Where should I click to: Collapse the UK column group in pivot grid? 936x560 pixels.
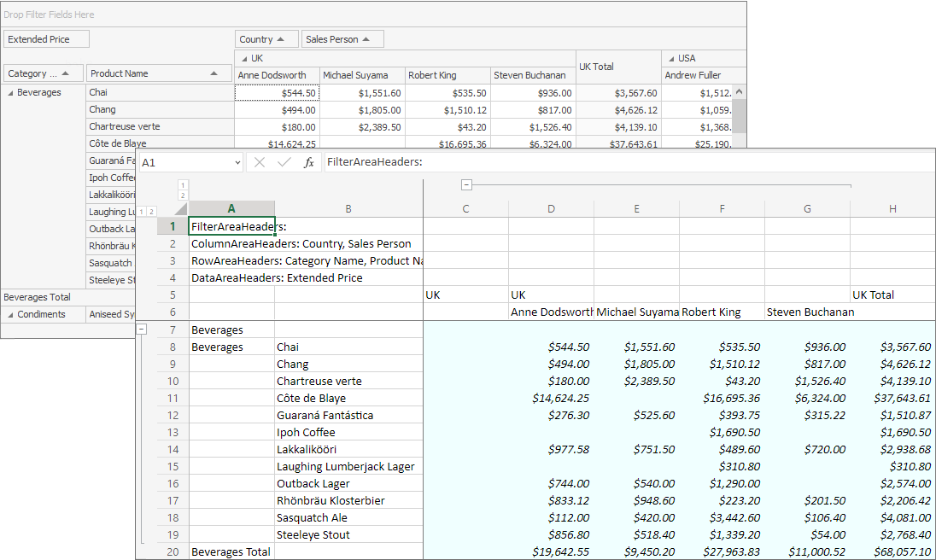pos(244,58)
